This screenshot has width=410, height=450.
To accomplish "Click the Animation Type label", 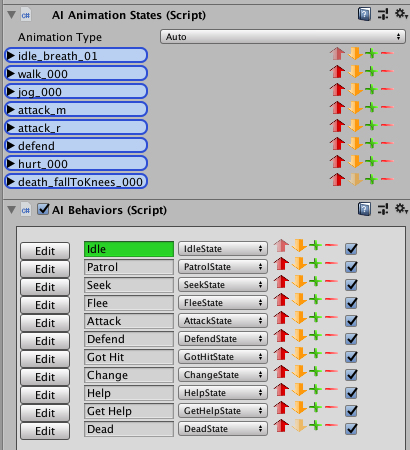I will click(x=60, y=37).
